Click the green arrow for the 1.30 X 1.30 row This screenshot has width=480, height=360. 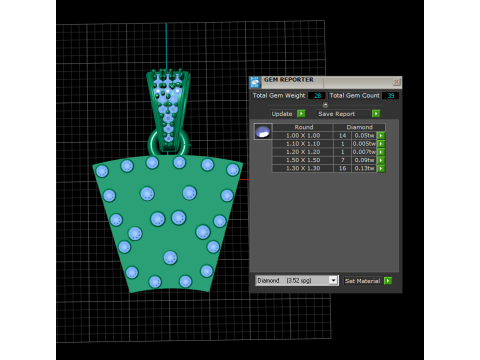point(381,169)
